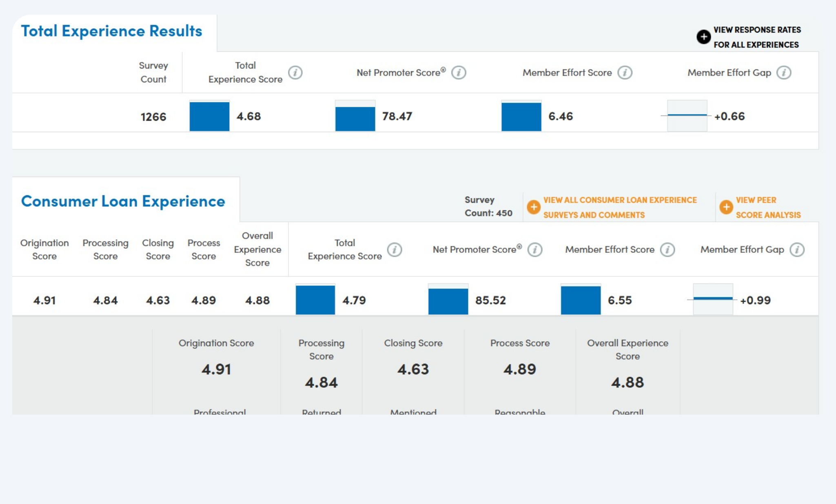Viewport: 836px width, 504px height.
Task: Select the Consumer Loan Experience tab heading
Action: [123, 201]
